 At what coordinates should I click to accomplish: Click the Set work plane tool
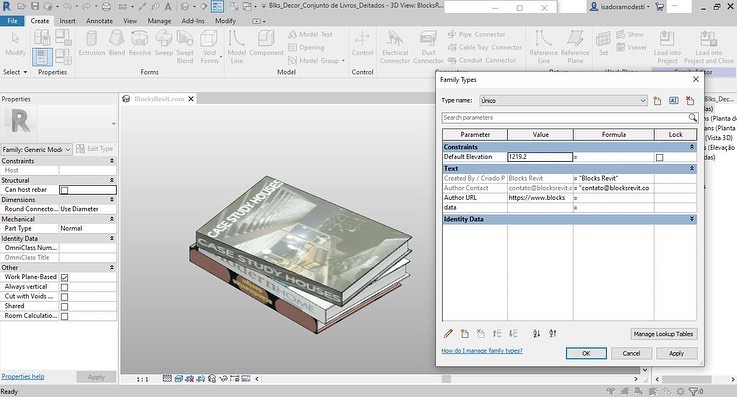click(x=603, y=43)
